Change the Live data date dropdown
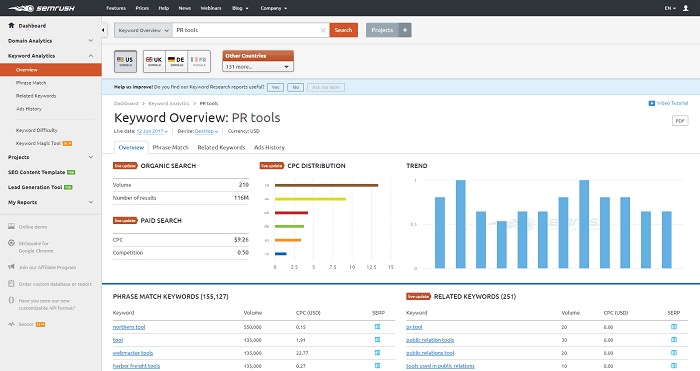Screen dimensions: 700x371 point(152,131)
